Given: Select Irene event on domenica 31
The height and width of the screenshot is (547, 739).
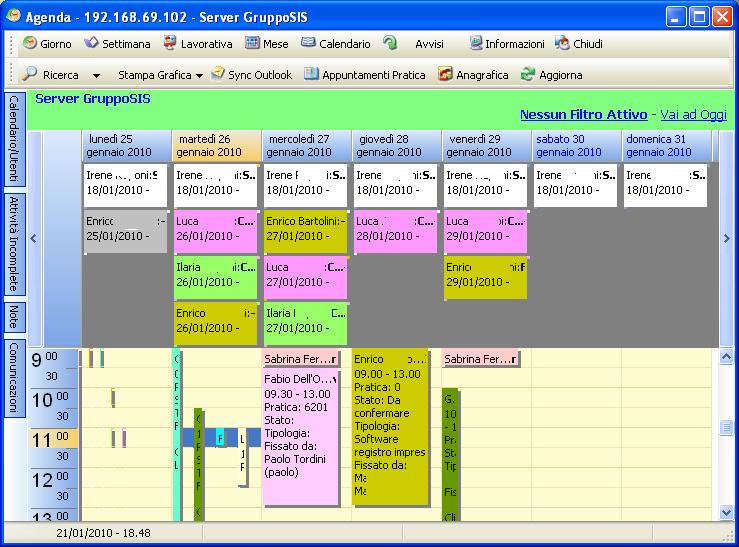Looking at the screenshot, I should click(665, 185).
